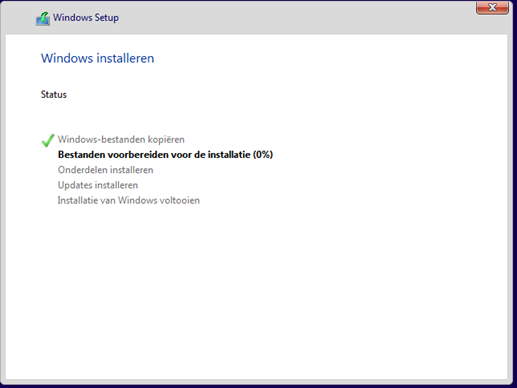Click the Windows Setup title bar icon
Image resolution: width=517 pixels, height=388 pixels.
43,19
